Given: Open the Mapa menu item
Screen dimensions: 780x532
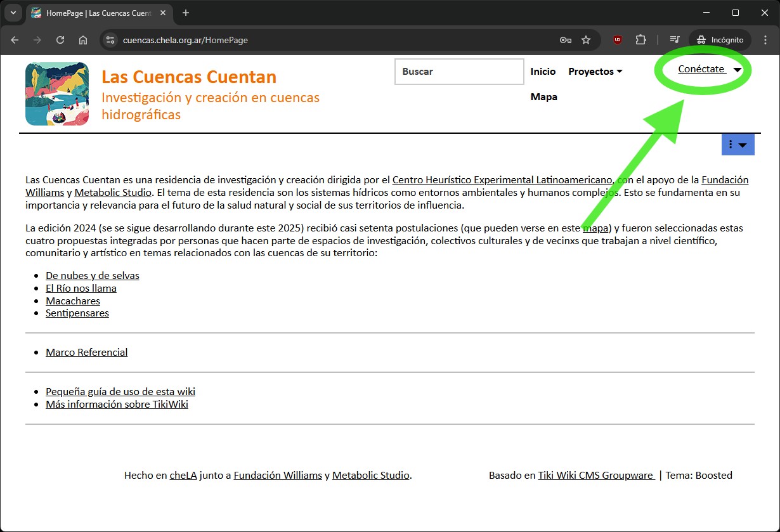Looking at the screenshot, I should pyautogui.click(x=543, y=97).
